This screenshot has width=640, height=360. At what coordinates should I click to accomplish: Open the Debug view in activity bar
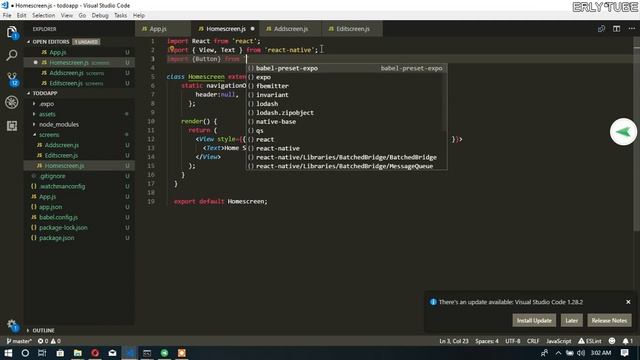[12, 102]
